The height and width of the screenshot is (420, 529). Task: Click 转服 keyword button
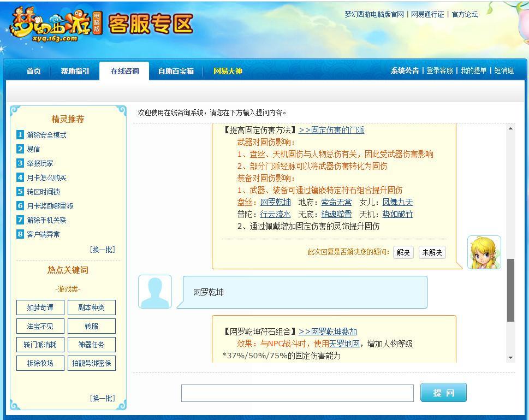click(x=91, y=326)
